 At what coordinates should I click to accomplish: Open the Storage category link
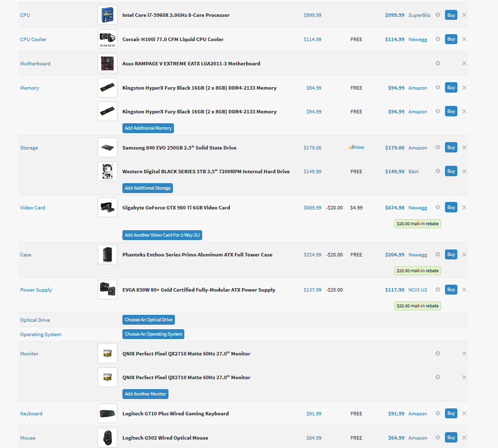tap(29, 148)
